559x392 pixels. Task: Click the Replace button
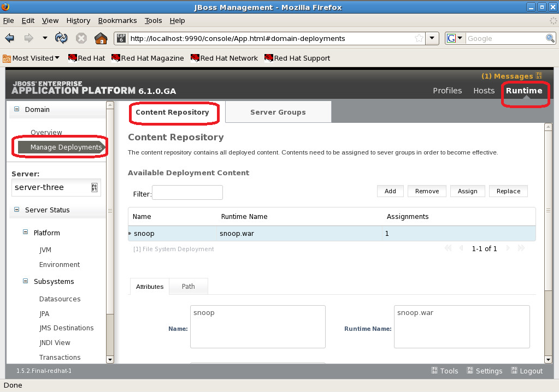508,191
